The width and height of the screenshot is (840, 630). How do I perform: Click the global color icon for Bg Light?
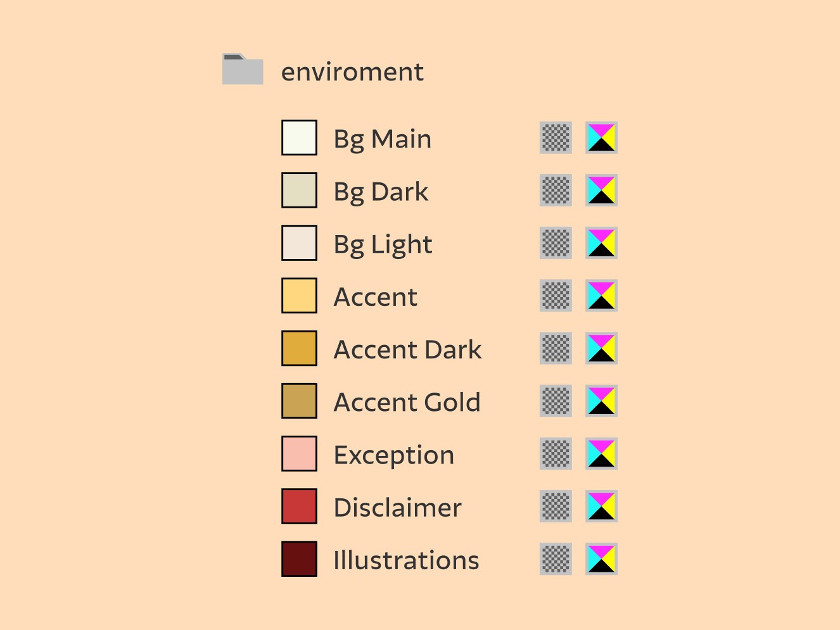pos(556,243)
